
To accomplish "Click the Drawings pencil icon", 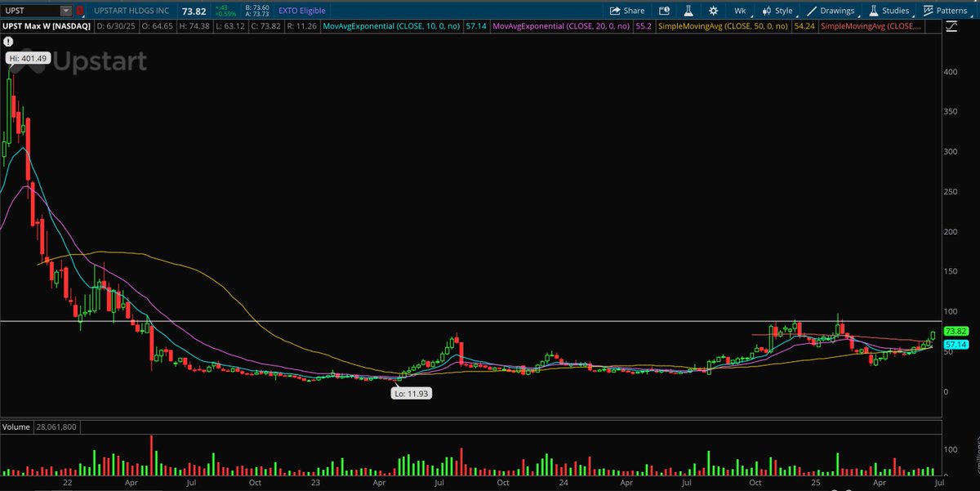I will tap(813, 11).
